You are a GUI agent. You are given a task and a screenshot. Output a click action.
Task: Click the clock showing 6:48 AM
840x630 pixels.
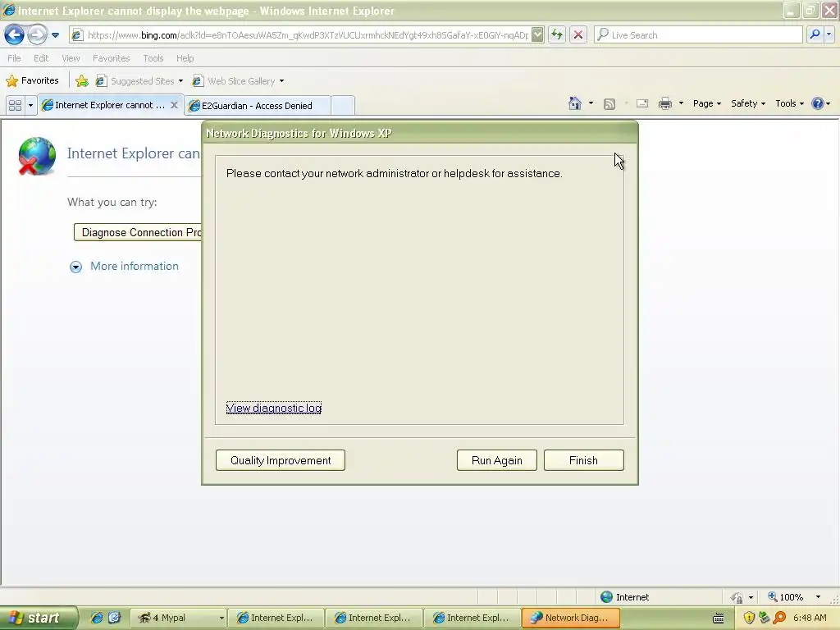(810, 618)
